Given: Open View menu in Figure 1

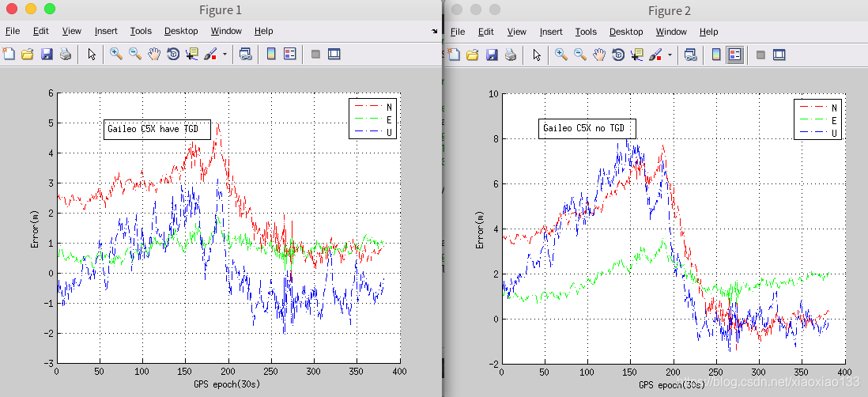Looking at the screenshot, I should 71,32.
